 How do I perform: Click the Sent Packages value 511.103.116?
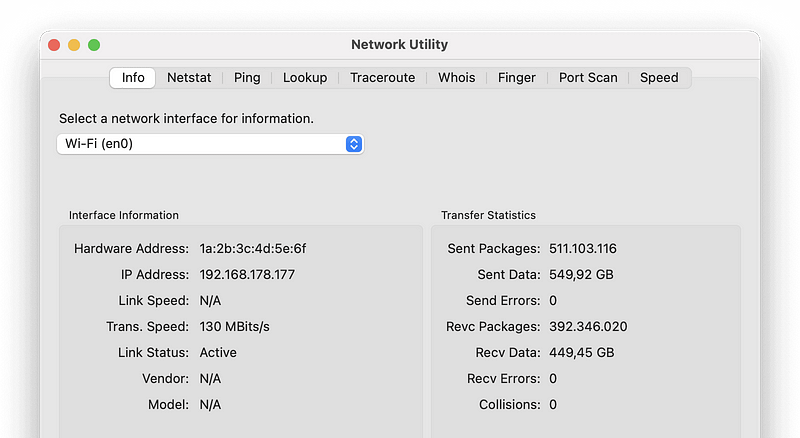[x=583, y=249]
